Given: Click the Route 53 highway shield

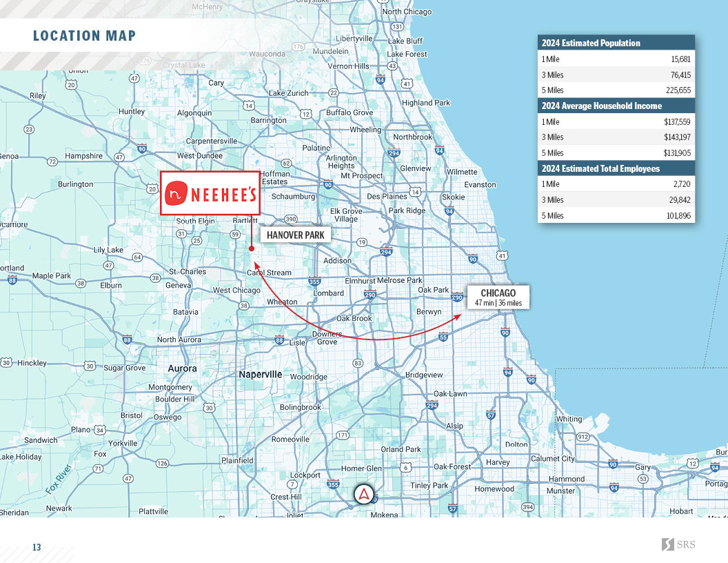Looking at the screenshot, I should pos(643,478).
